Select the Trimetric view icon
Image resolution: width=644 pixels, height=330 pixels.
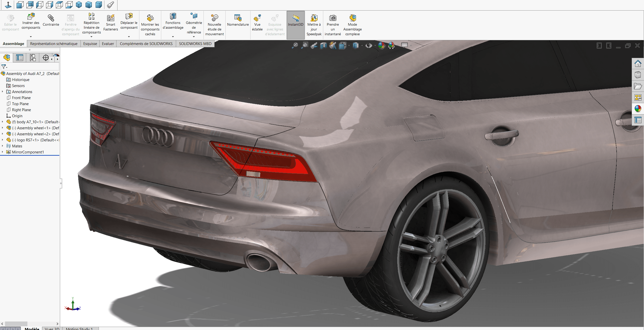89,5
